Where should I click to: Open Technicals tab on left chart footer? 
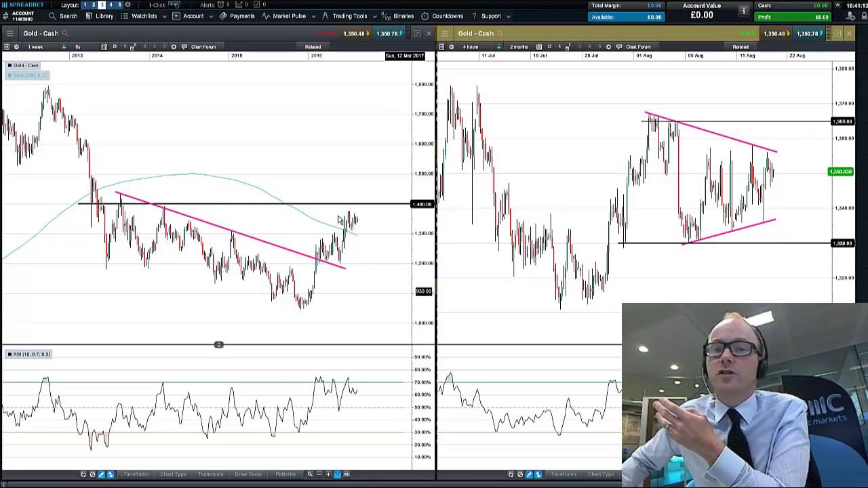coord(210,474)
